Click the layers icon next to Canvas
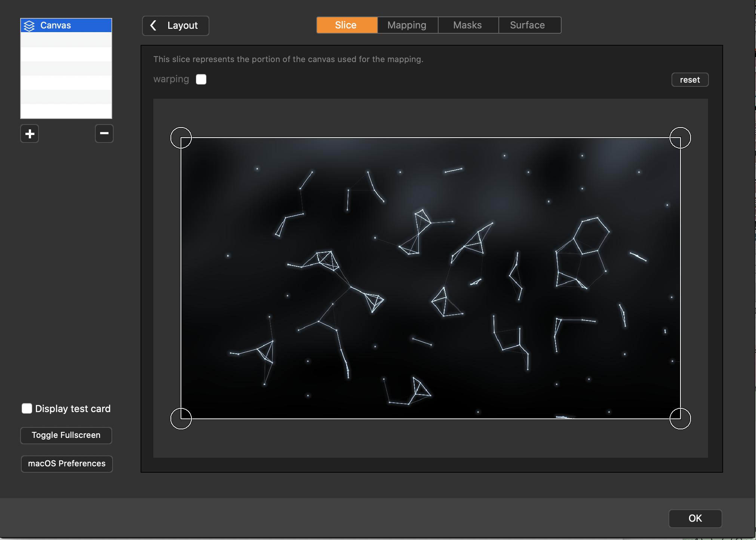 (x=29, y=25)
